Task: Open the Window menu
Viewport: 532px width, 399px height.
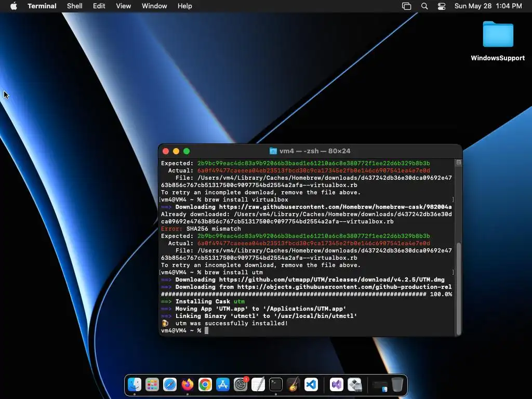Action: [x=154, y=6]
